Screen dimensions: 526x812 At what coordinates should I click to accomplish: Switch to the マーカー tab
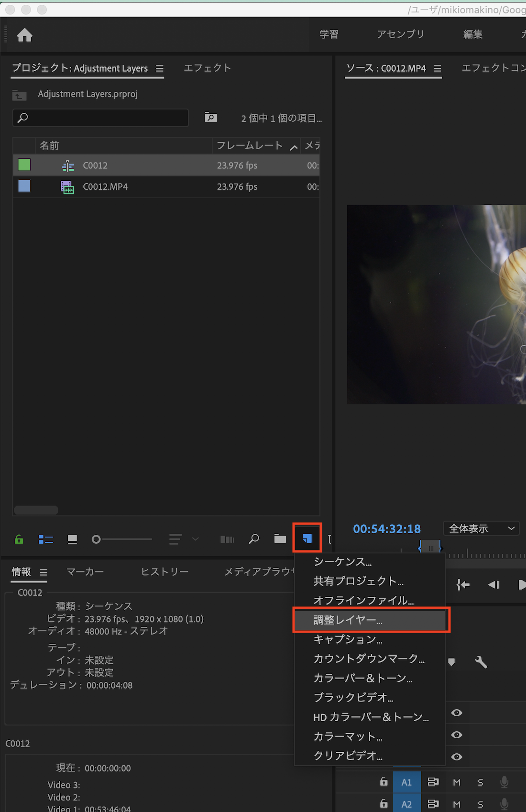tap(85, 571)
